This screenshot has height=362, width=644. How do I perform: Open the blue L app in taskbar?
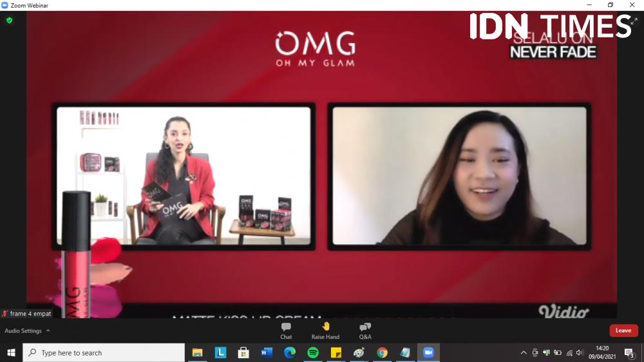click(x=220, y=352)
